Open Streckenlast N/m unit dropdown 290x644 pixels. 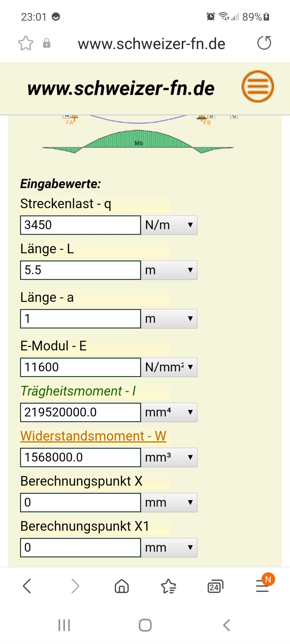(x=169, y=225)
